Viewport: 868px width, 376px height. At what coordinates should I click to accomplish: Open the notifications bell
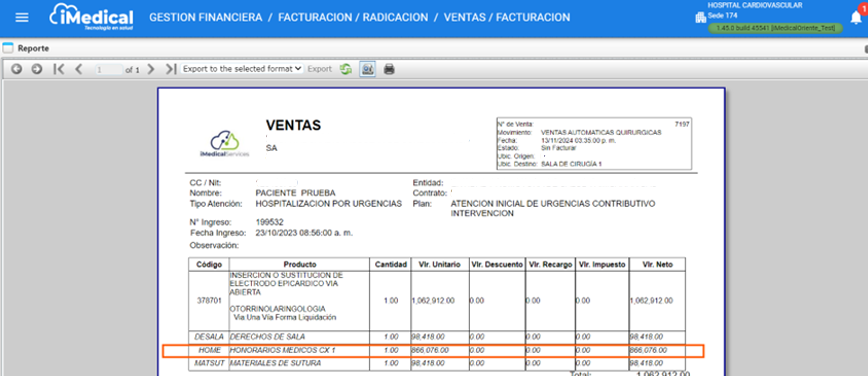856,18
